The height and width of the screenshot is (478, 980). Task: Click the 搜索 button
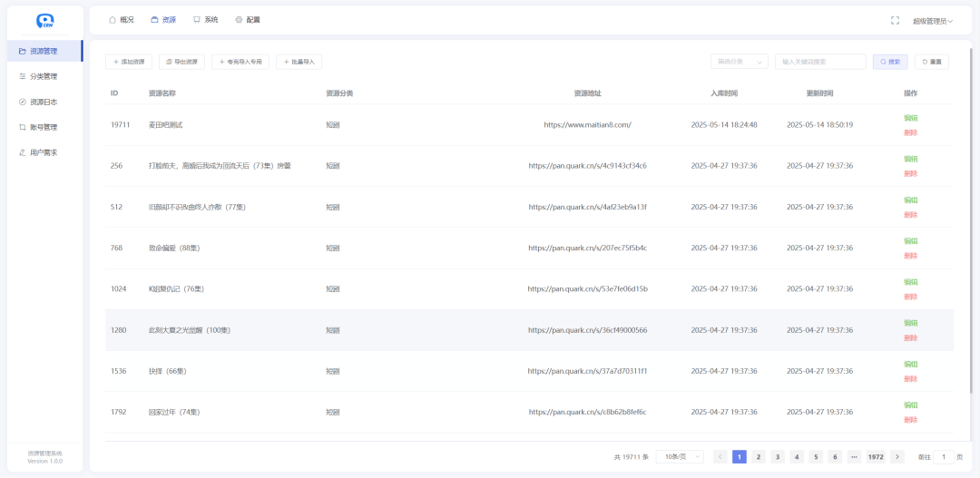[890, 62]
